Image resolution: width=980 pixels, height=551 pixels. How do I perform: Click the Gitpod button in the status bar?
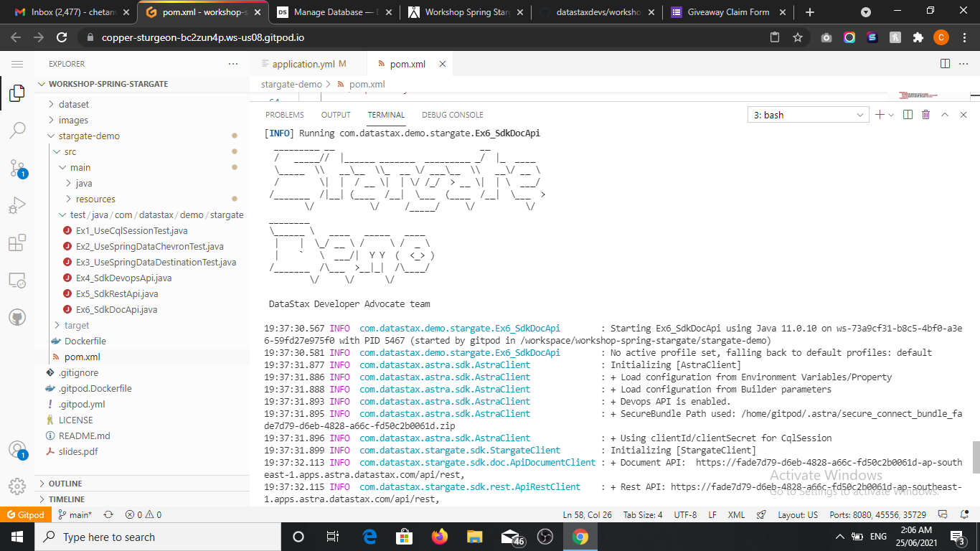26,514
